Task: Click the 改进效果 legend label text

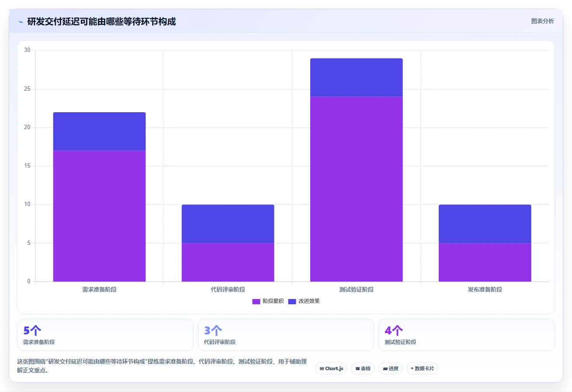Action: [x=309, y=301]
